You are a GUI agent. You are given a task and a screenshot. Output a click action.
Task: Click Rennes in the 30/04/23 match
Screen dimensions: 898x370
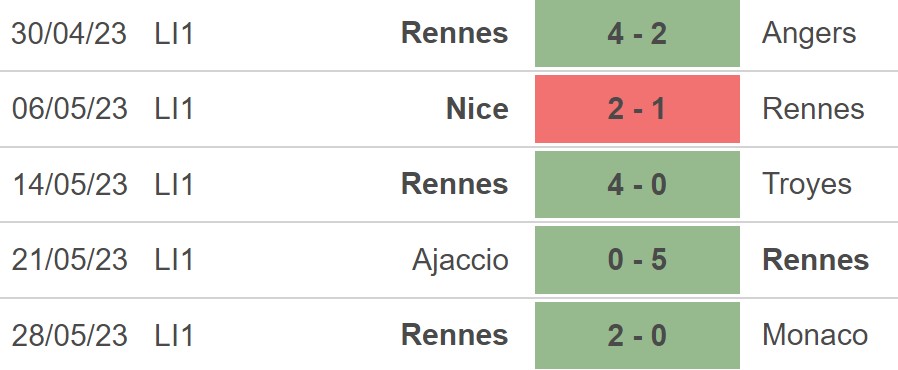455,33
